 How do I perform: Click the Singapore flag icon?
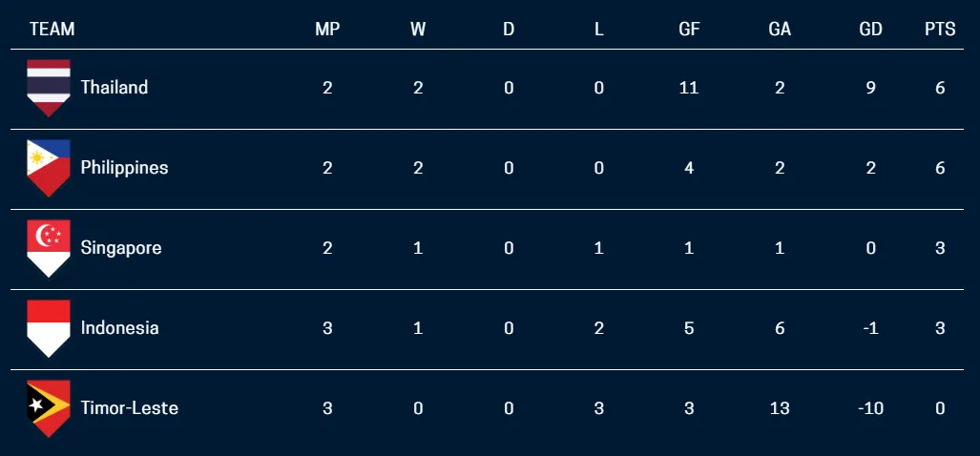[x=49, y=249]
